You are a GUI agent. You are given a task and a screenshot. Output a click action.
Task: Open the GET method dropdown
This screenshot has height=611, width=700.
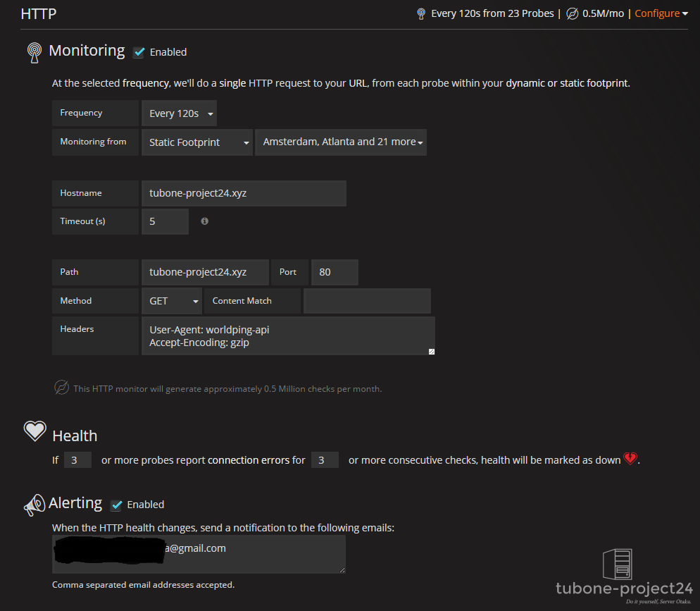tap(172, 301)
